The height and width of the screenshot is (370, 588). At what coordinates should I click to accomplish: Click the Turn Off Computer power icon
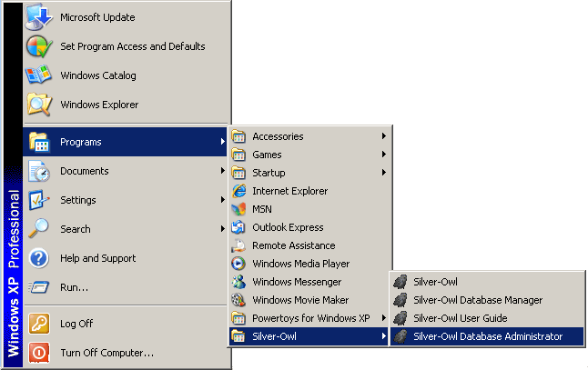click(x=39, y=353)
